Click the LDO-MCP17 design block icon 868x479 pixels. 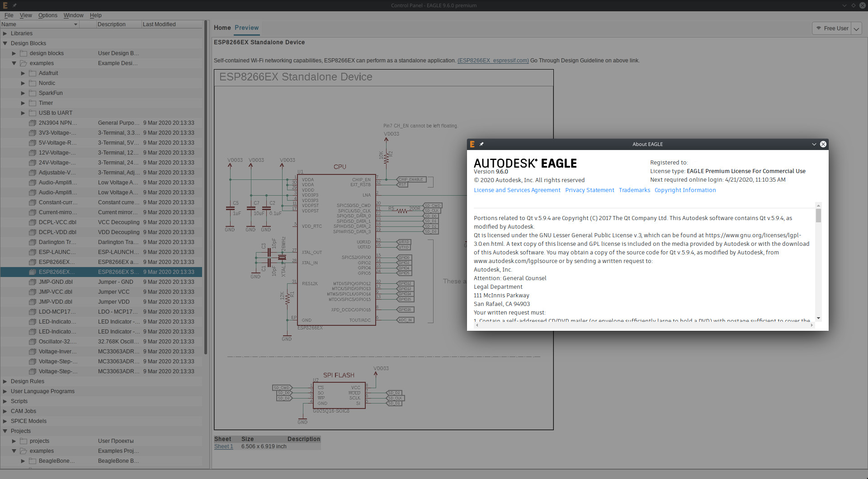pyautogui.click(x=33, y=312)
